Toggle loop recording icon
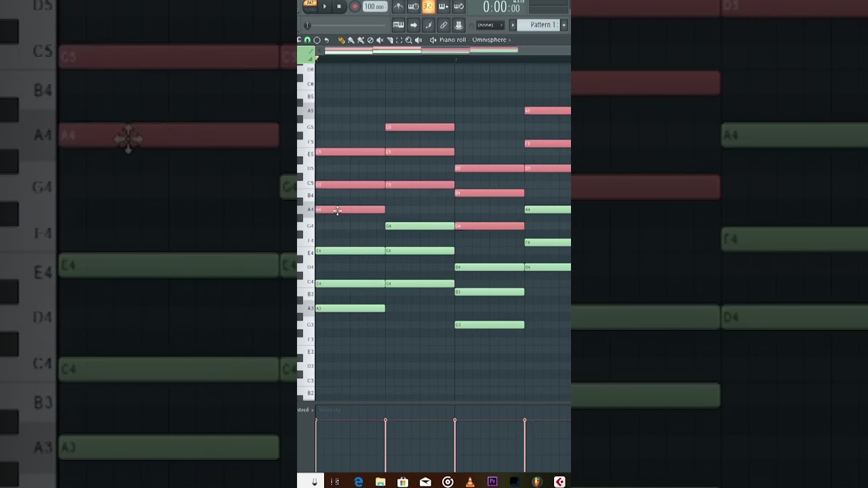 [x=459, y=7]
